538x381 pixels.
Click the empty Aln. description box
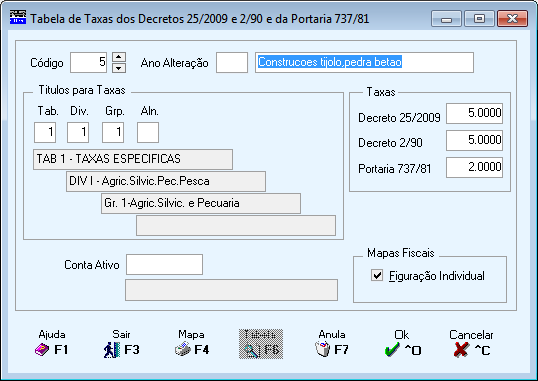coord(236,226)
